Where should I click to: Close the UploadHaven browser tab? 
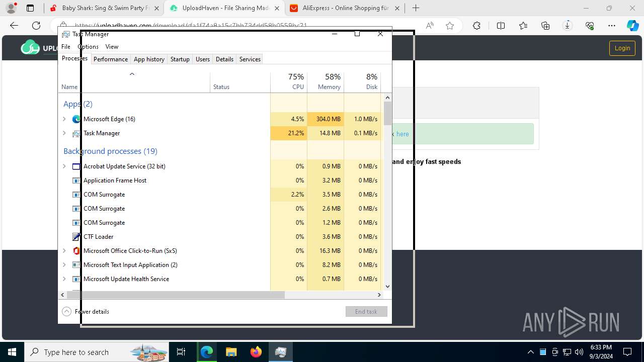[277, 8]
